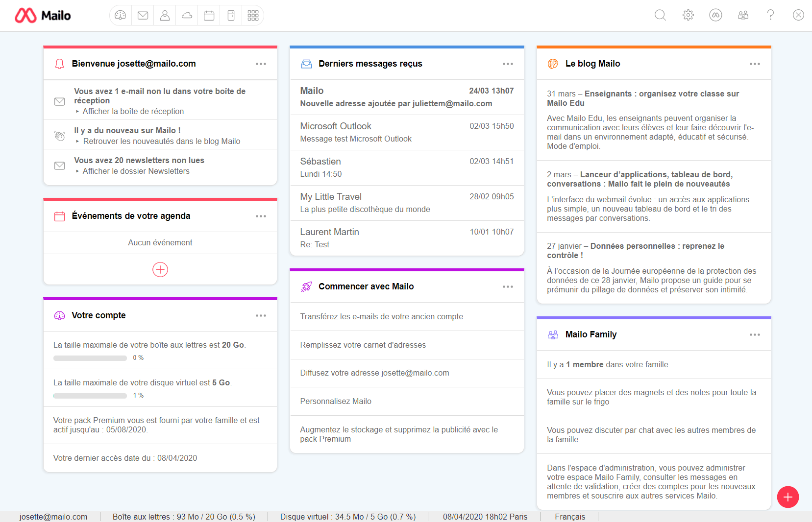Click Dans l'espace d'administration paragraph
The image size is (812, 522).
coord(651,482)
